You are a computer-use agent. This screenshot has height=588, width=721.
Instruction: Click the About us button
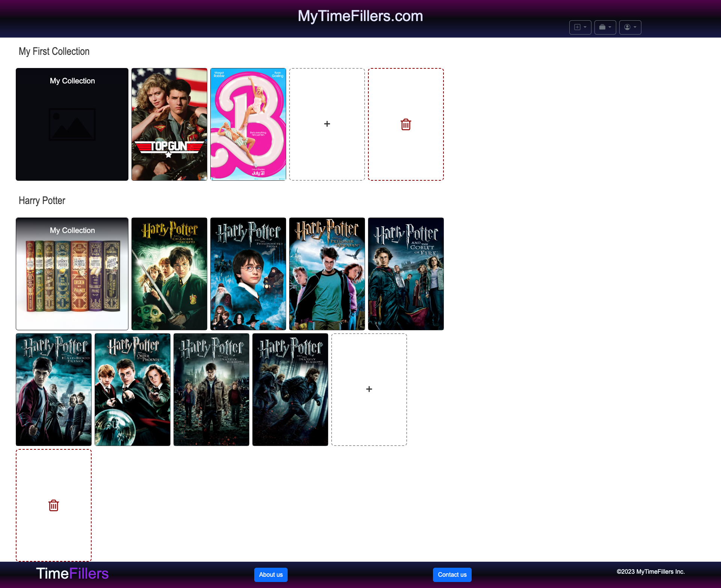[x=271, y=575]
